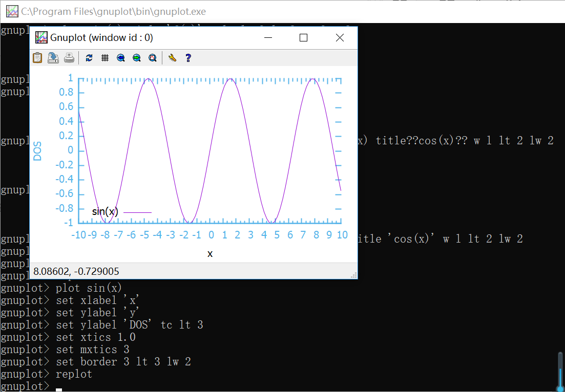Click the 'sin(x)' legend label
565x392 pixels.
[105, 212]
